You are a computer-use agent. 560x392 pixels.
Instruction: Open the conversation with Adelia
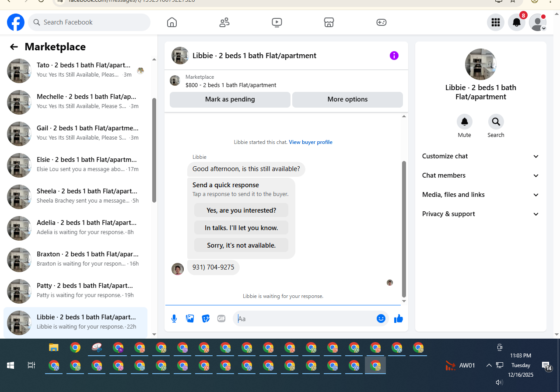(75, 227)
